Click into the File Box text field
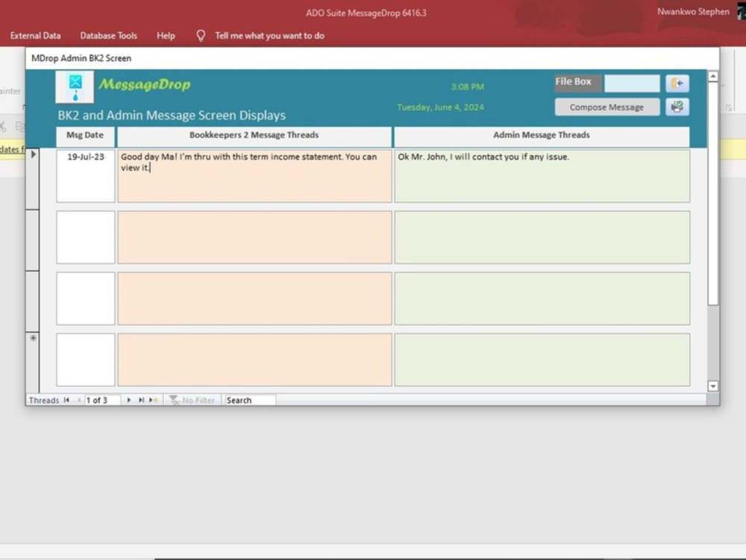Image resolution: width=746 pixels, height=560 pixels. (x=632, y=84)
